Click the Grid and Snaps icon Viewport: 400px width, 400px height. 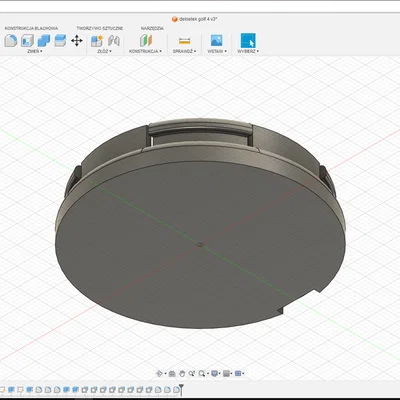coord(226,373)
